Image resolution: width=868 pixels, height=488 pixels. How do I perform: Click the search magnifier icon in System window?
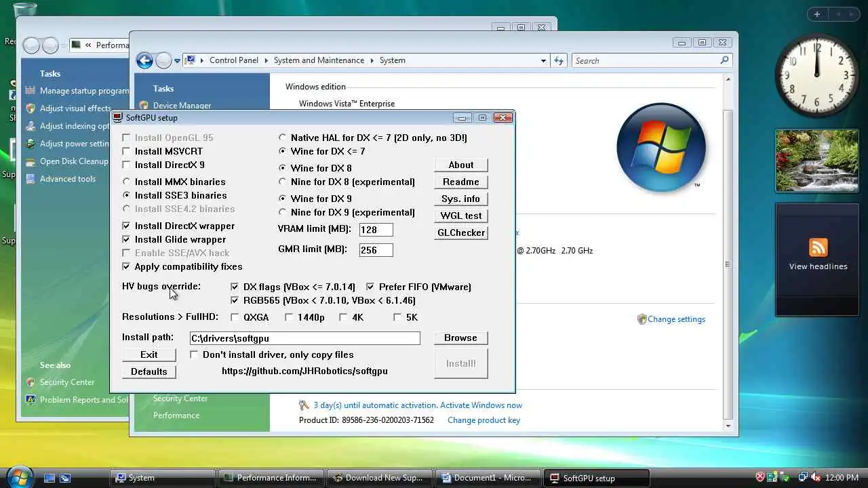tap(724, 60)
